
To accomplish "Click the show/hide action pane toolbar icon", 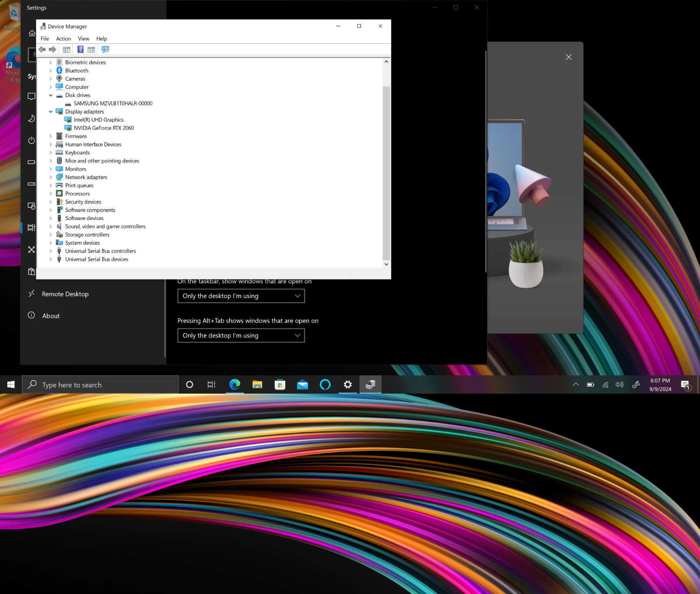I will [x=91, y=49].
